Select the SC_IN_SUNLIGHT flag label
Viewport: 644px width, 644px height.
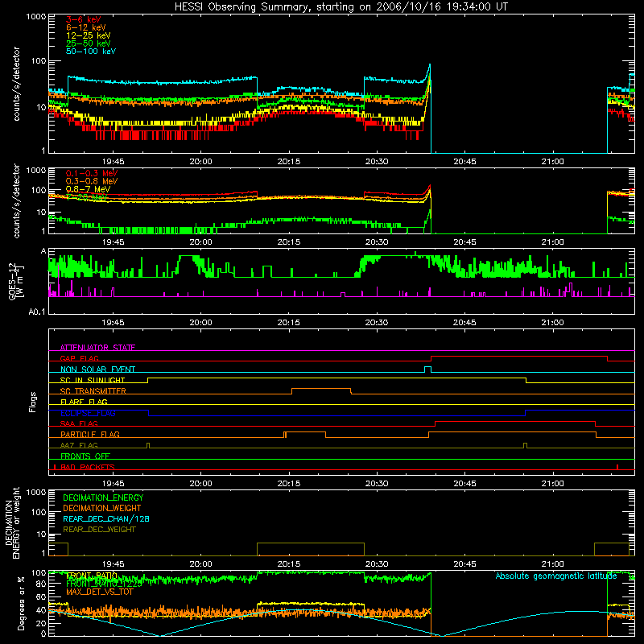[93, 380]
